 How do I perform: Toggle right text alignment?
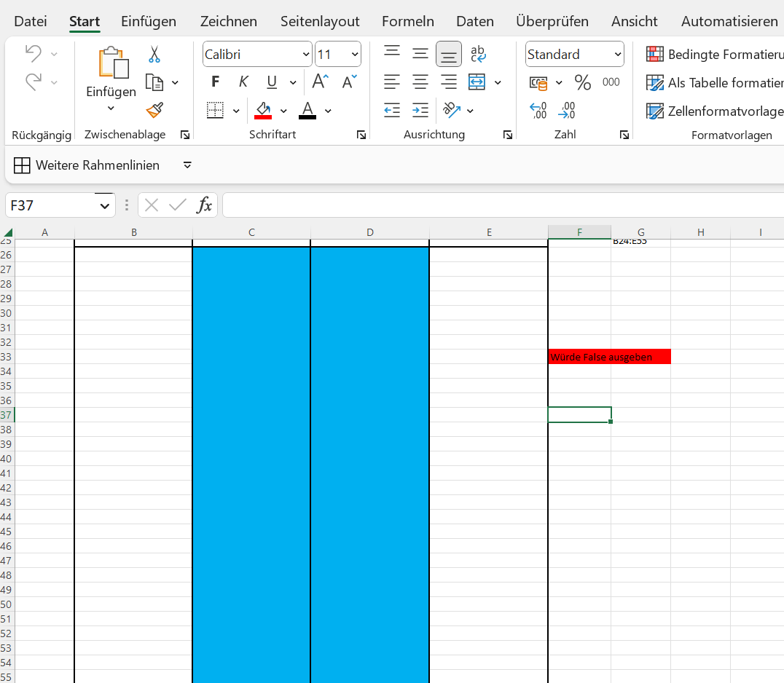tap(448, 82)
